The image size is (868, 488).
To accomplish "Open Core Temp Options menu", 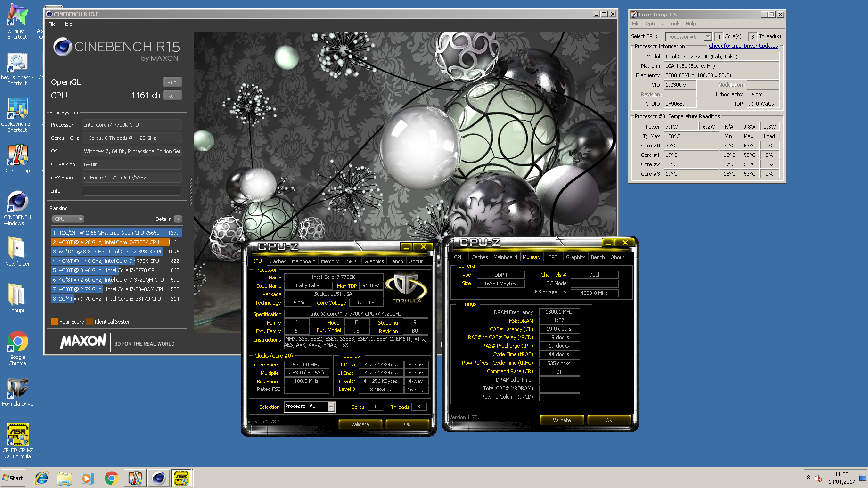I will (654, 24).
